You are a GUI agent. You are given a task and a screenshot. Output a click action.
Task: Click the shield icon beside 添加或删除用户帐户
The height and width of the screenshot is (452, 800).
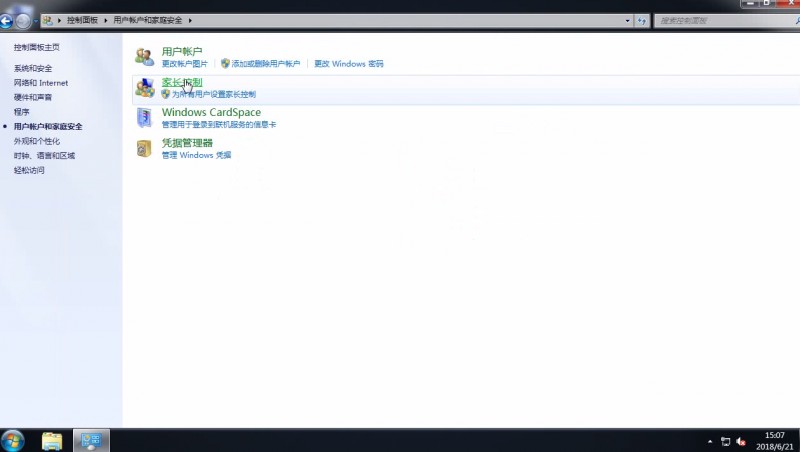[225, 63]
